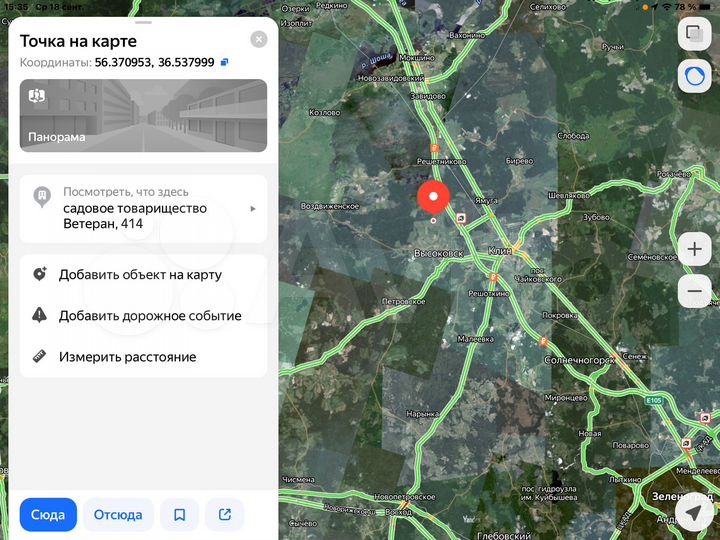
Task: Zoom out with the minus button
Action: tap(694, 291)
